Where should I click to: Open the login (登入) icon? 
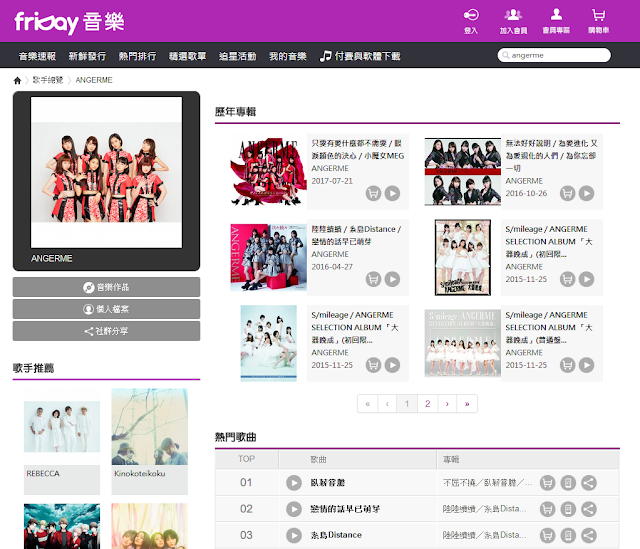(471, 22)
